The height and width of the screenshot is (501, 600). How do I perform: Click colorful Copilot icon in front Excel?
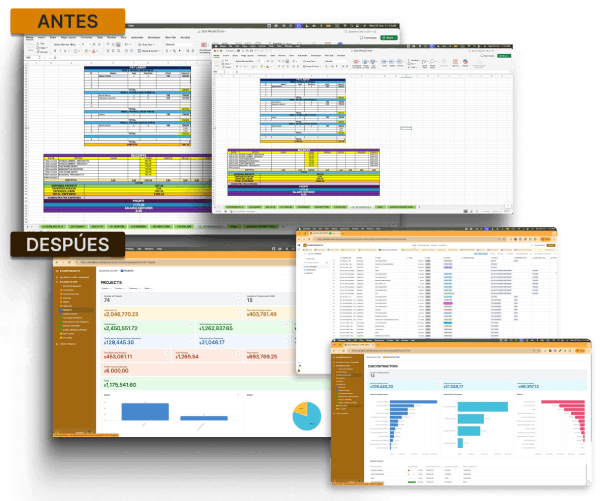465,62
